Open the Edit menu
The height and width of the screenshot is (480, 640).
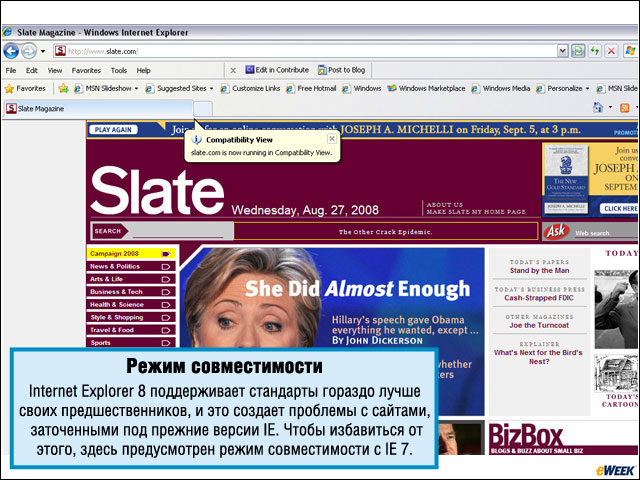[32, 70]
